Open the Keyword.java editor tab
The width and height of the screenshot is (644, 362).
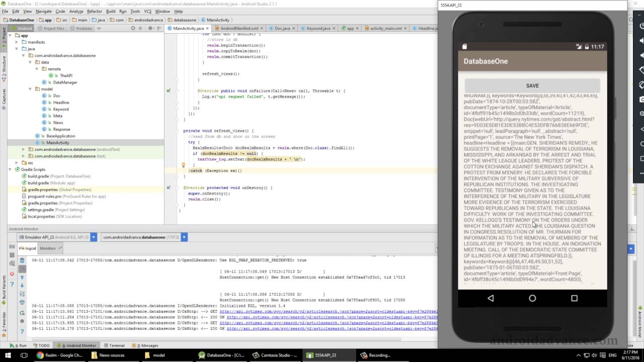318,28
